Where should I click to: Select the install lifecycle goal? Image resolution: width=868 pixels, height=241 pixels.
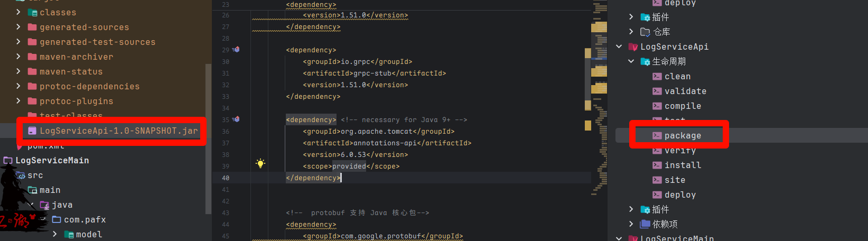click(x=683, y=165)
